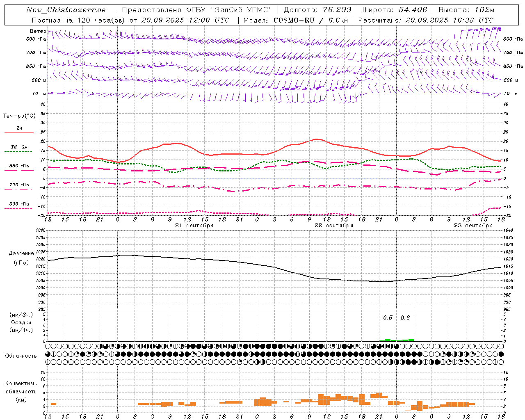The width and height of the screenshot is (525, 420).
Task: Click the 22 сентября date label
Action: (x=334, y=226)
